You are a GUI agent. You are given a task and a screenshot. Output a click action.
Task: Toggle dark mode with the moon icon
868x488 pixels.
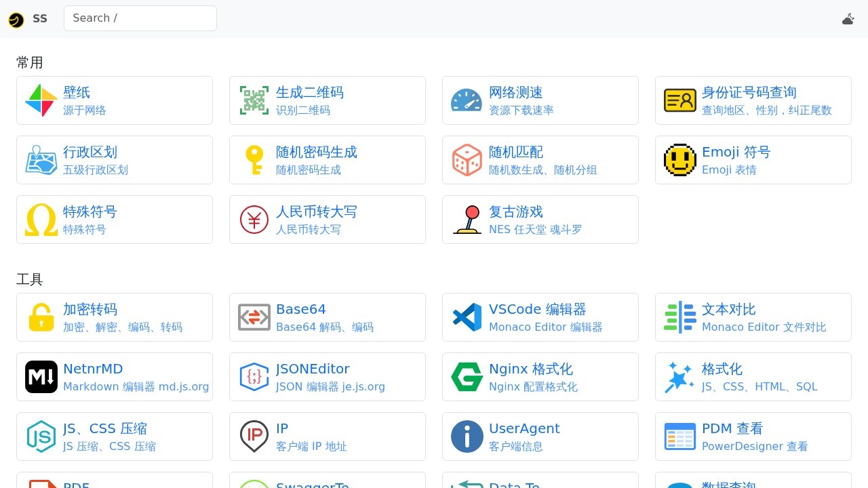click(848, 19)
